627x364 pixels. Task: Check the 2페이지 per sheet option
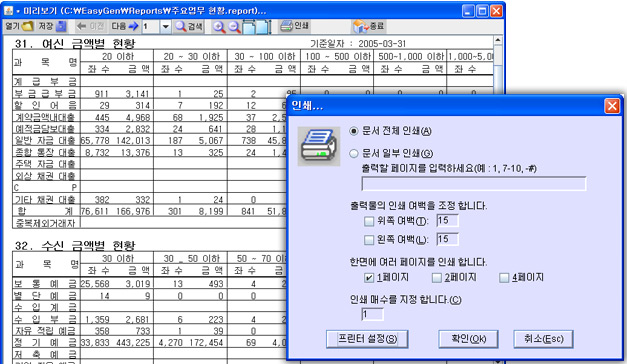click(x=437, y=278)
